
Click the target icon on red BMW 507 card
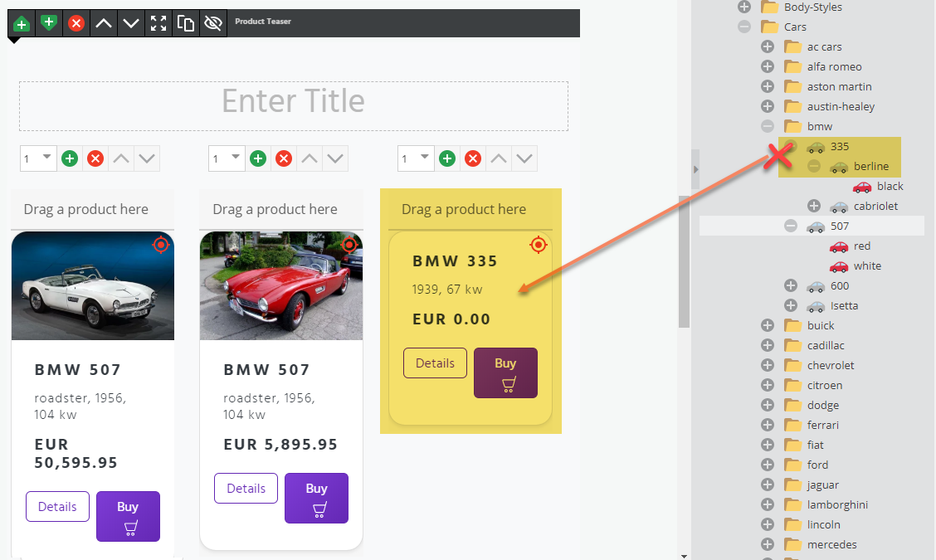349,245
